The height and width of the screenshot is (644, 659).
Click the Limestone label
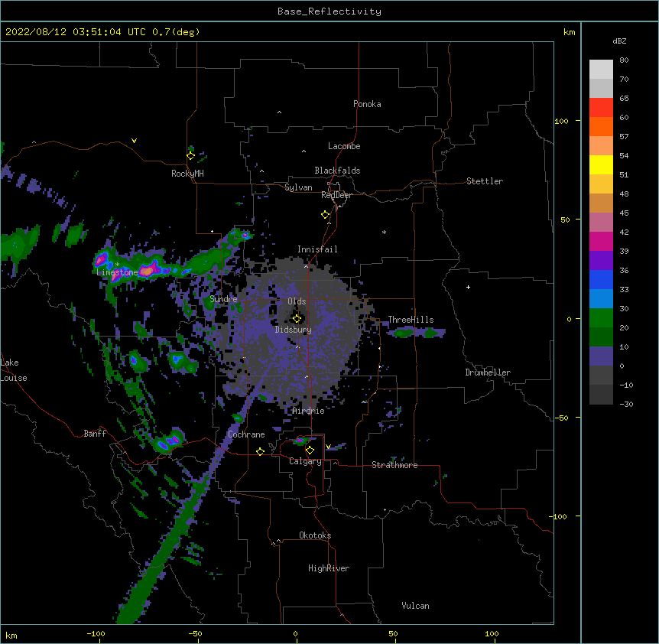coord(117,272)
